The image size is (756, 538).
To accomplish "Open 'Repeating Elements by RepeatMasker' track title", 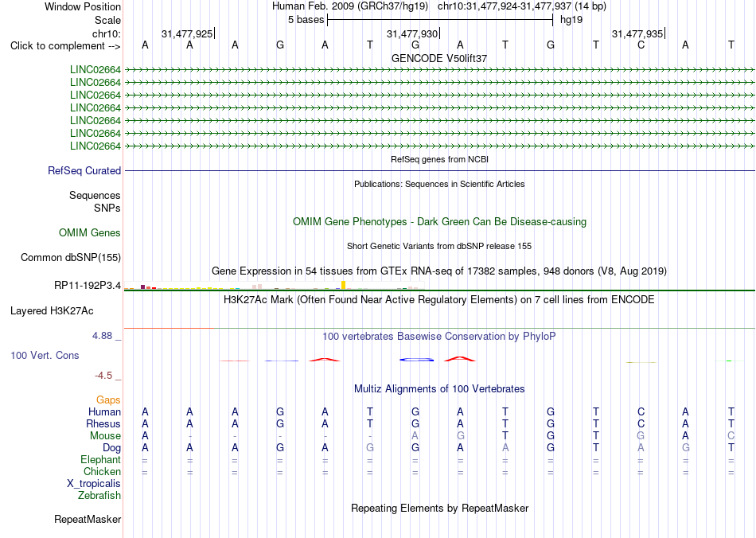I will click(x=440, y=508).
